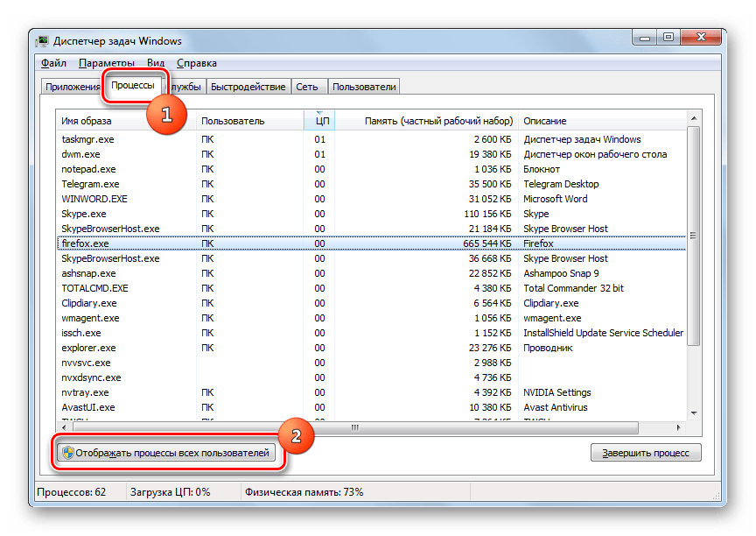Click the vertical scrollbar up arrow
756x536 pixels.
[x=694, y=118]
